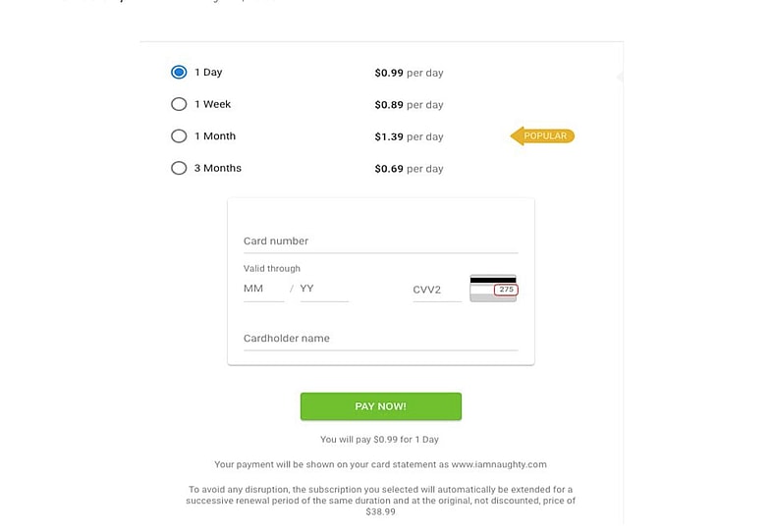This screenshot has height=532, width=774.
Task: Click the "1 Week" label text
Action: point(212,104)
